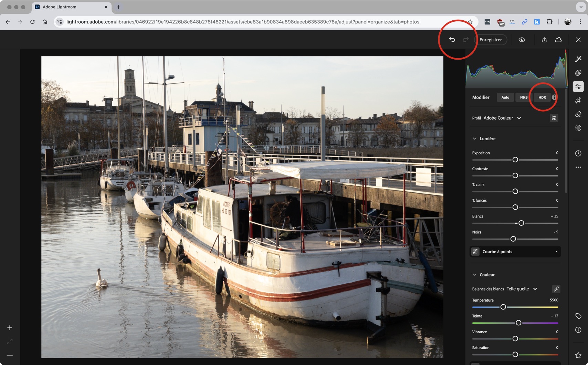Open the quick actions magic wand tool
Image resolution: width=588 pixels, height=365 pixels.
tap(578, 59)
